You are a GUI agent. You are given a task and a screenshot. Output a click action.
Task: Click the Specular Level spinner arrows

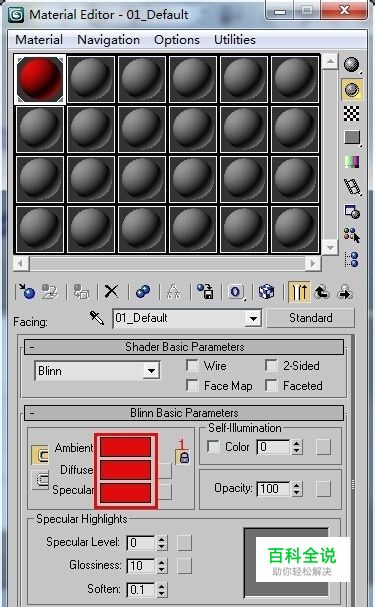click(162, 543)
